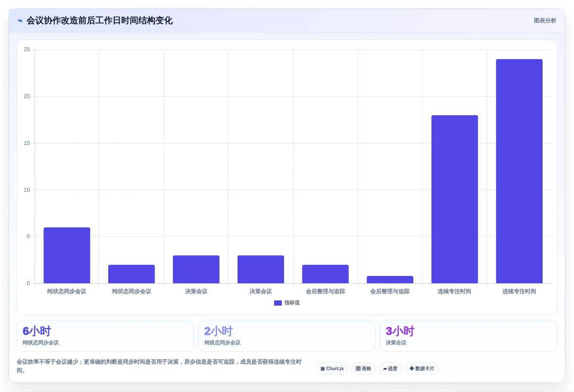Viewport: 574px width, 392px height.
Task: Click the 图表分析 label in the header
Action: [545, 21]
